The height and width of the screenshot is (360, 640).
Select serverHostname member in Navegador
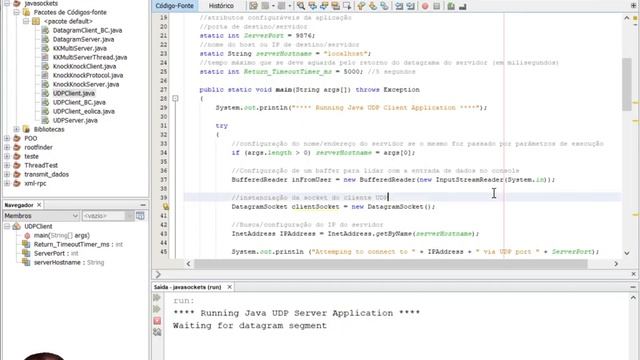(68, 262)
